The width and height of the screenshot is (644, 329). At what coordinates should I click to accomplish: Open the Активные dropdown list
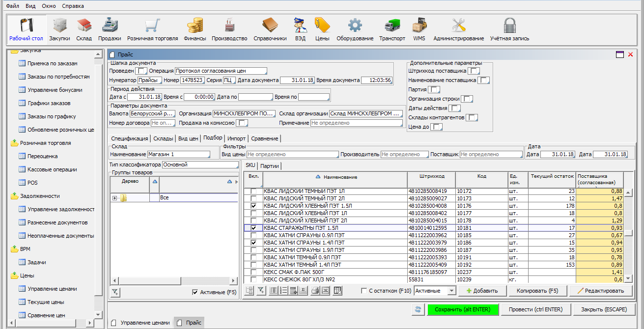pyautogui.click(x=451, y=291)
